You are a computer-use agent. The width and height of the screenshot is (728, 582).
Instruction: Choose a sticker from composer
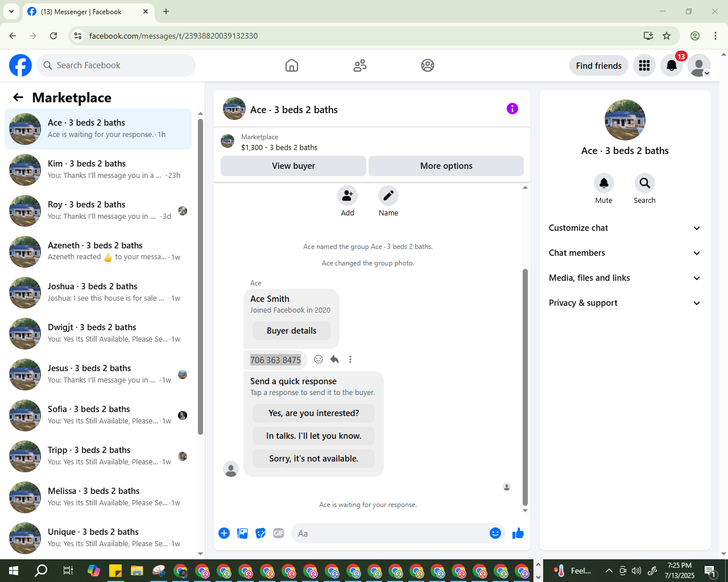point(260,533)
